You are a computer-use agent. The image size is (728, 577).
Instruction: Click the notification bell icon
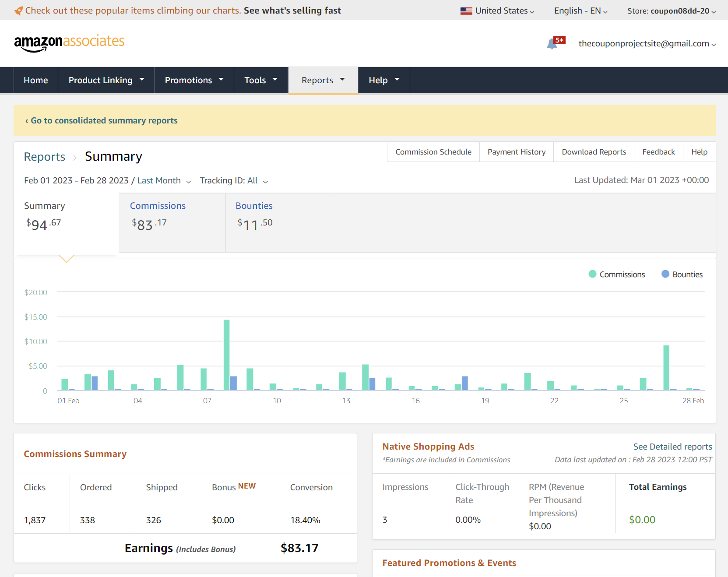552,44
